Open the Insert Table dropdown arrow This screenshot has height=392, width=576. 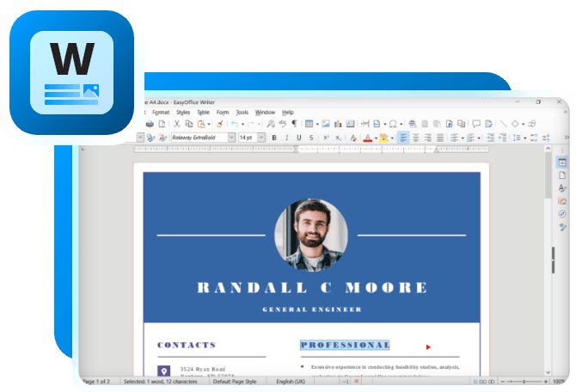click(316, 125)
